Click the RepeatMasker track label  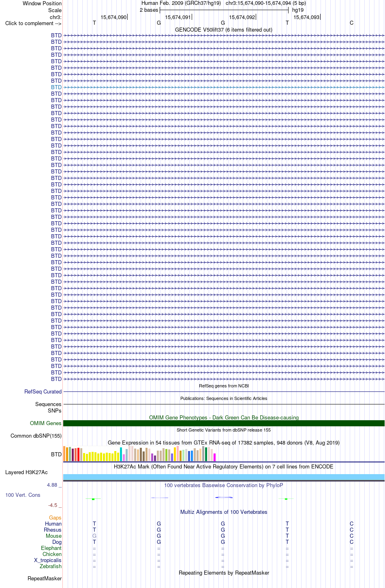45,579
